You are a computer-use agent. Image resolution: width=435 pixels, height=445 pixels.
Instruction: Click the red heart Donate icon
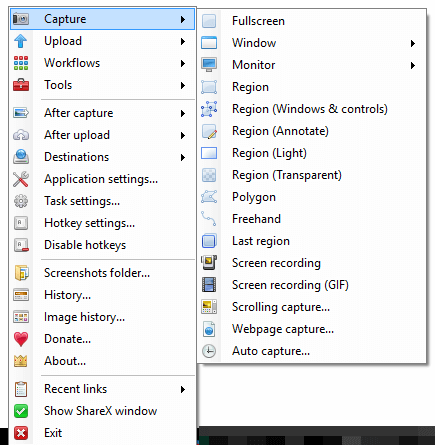[x=21, y=339]
